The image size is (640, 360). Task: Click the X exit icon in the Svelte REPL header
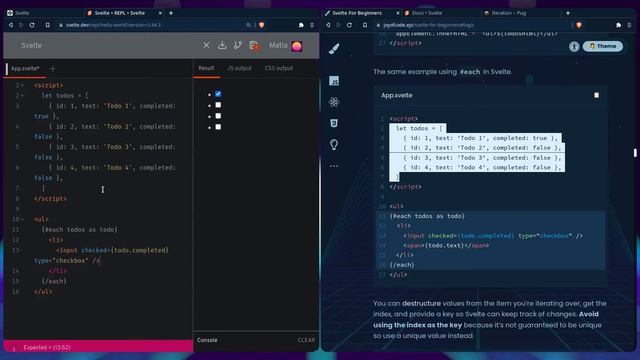[x=206, y=45]
